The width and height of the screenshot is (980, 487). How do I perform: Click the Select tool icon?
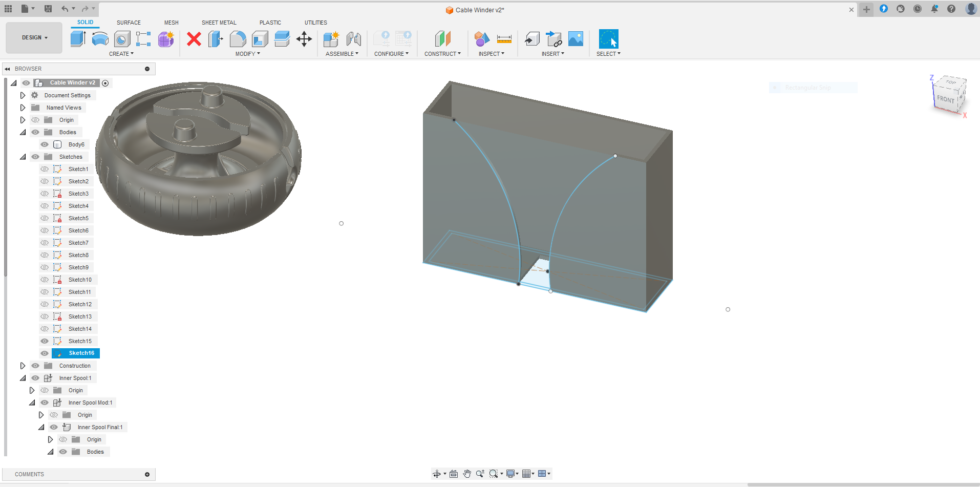click(x=608, y=39)
